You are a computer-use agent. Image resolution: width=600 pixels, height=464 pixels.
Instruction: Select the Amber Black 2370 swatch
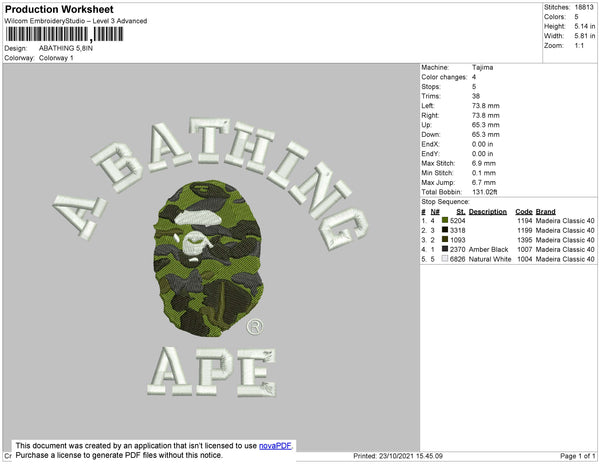(445, 249)
